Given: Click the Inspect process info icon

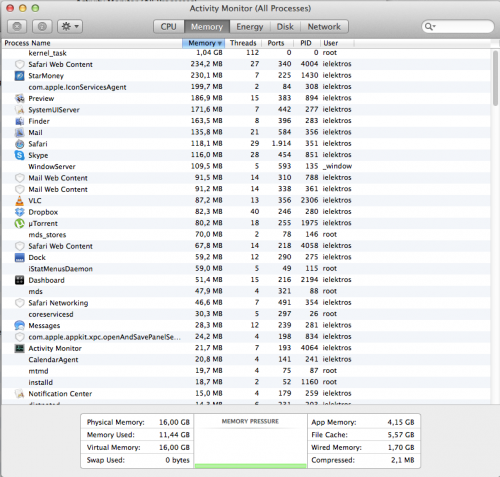Looking at the screenshot, I should 42,26.
